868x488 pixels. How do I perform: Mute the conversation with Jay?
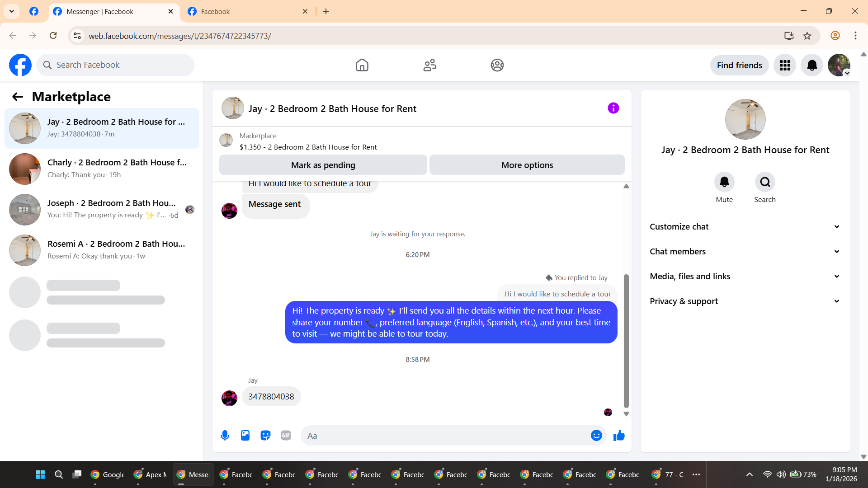point(724,182)
